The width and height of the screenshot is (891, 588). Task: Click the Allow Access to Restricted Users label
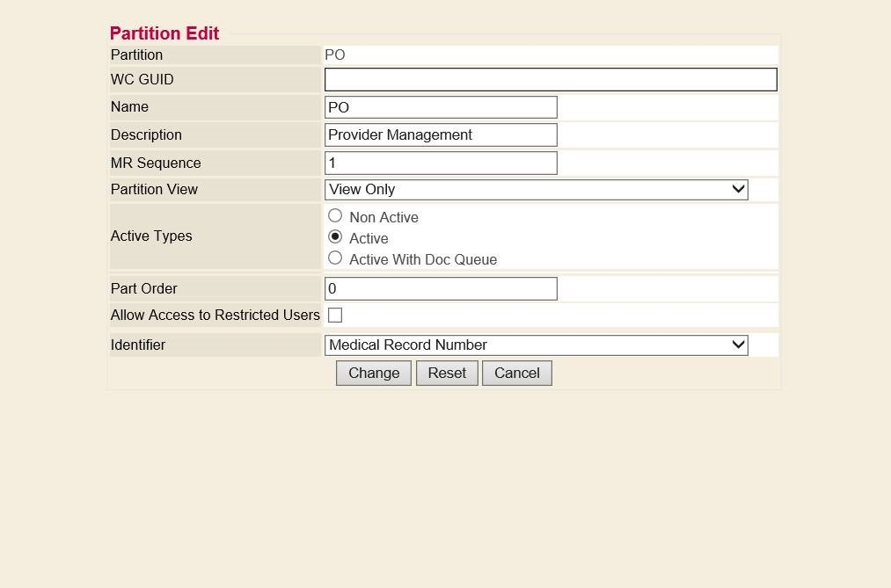215,316
